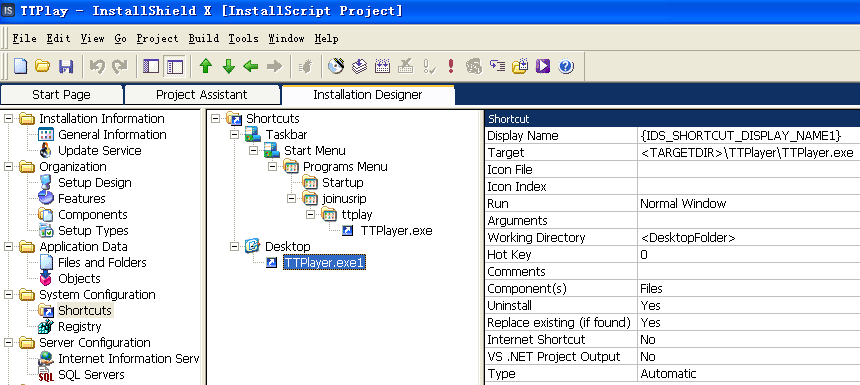Collapse the Installation Information node
Viewport: 860px width, 385px height.
click(8, 119)
